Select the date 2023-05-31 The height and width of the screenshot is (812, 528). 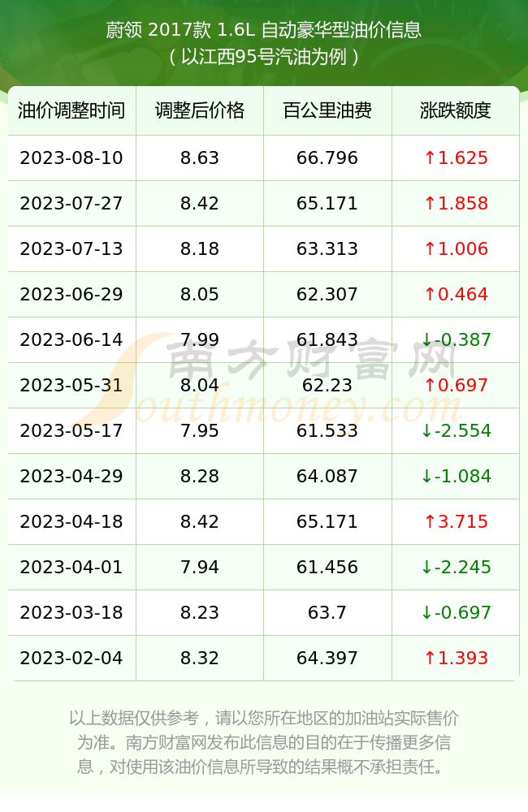point(71,386)
